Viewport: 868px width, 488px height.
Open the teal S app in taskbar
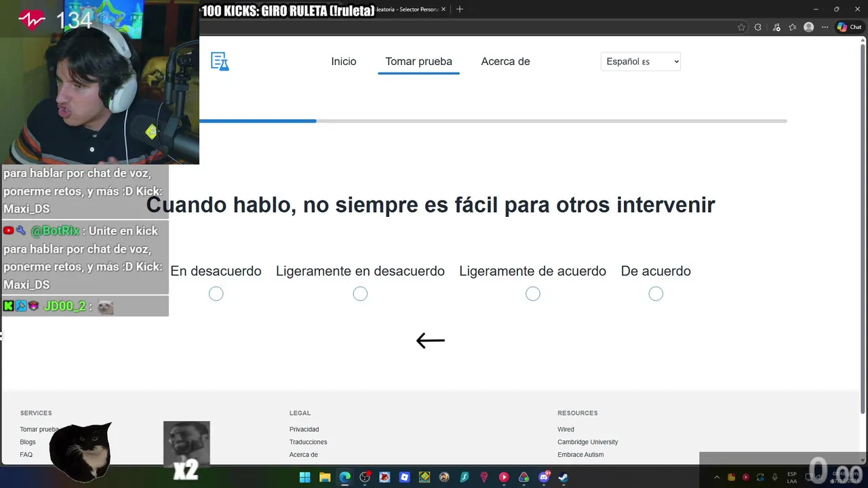pyautogui.click(x=464, y=477)
